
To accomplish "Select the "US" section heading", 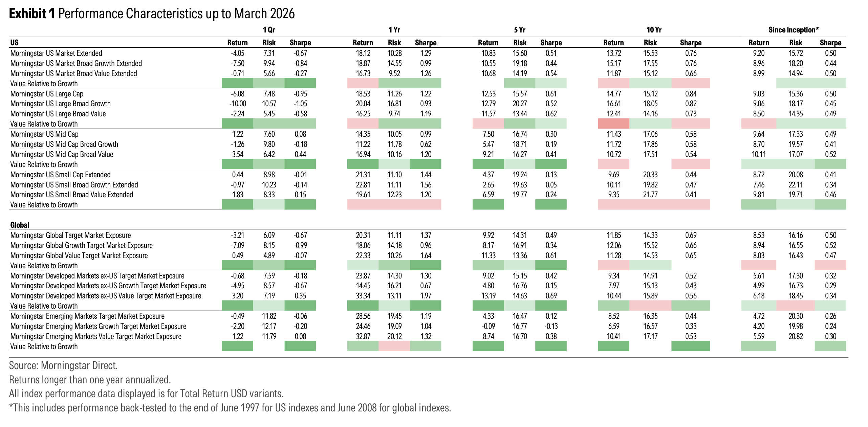I will pyautogui.click(x=15, y=43).
